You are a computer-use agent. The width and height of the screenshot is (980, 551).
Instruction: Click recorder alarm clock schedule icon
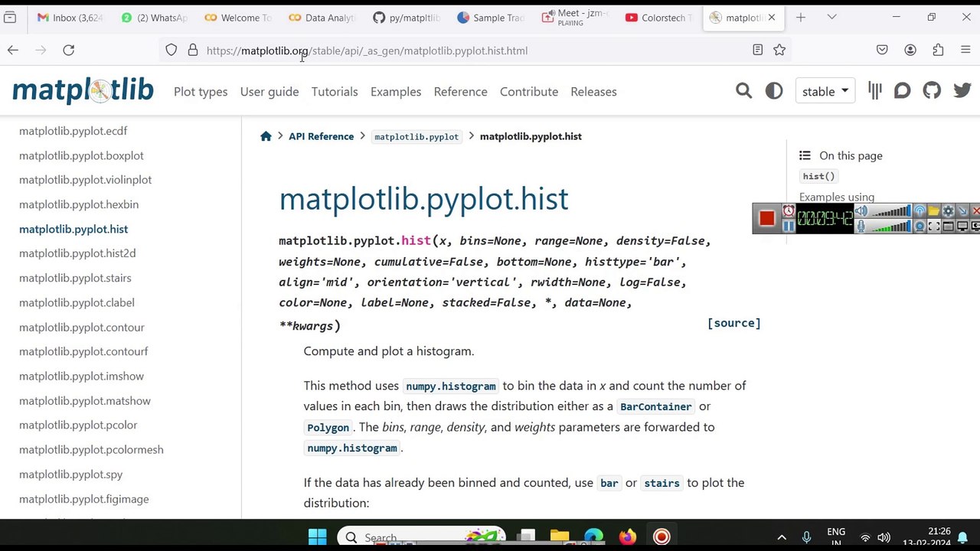789,211
